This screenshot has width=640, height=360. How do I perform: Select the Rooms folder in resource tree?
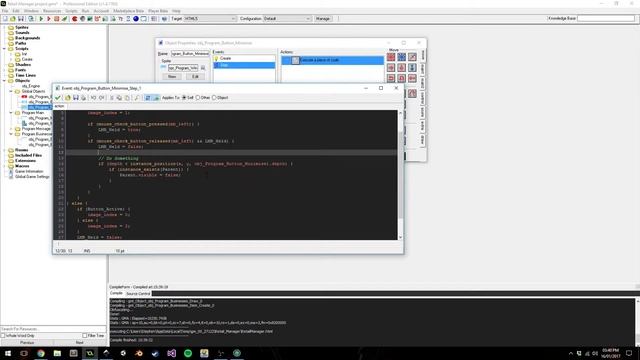[x=22, y=150]
